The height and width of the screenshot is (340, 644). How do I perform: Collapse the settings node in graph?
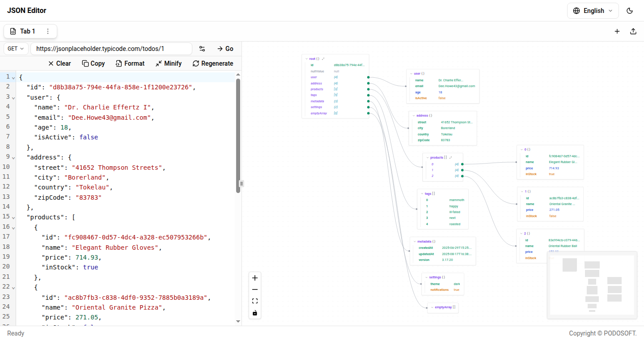point(426,277)
